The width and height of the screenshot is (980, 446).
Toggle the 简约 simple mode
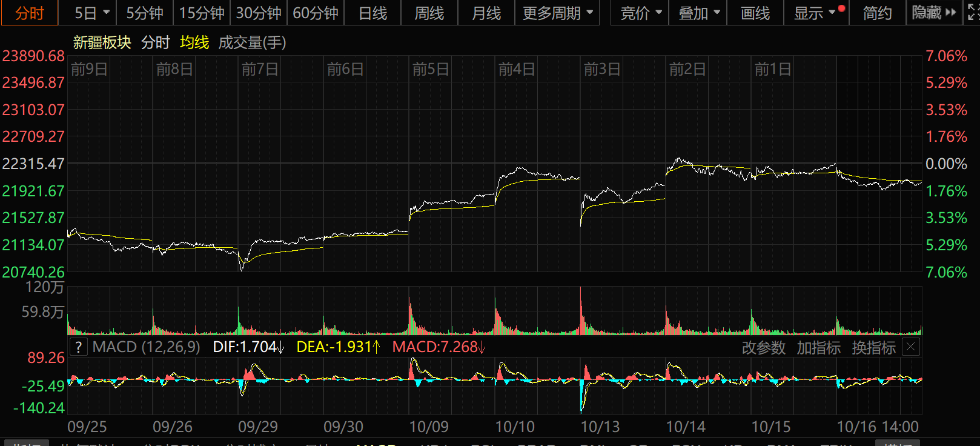point(877,13)
